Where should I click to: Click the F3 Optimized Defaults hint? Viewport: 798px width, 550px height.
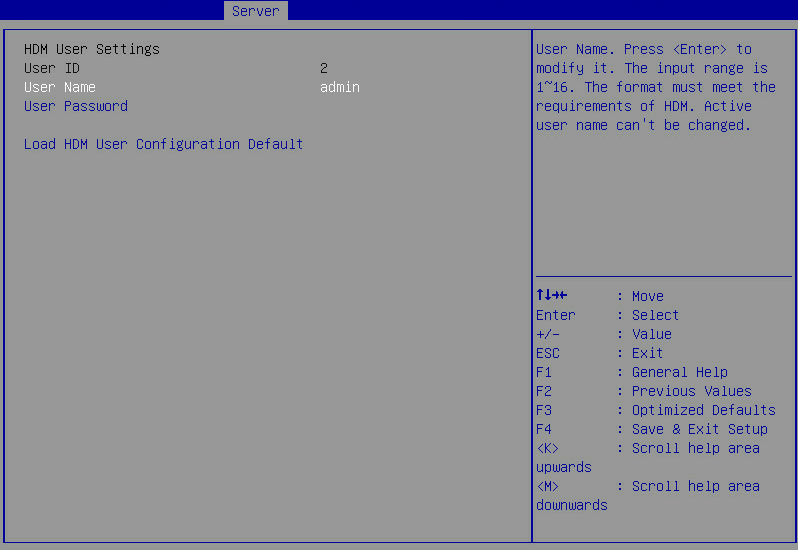coord(656,410)
